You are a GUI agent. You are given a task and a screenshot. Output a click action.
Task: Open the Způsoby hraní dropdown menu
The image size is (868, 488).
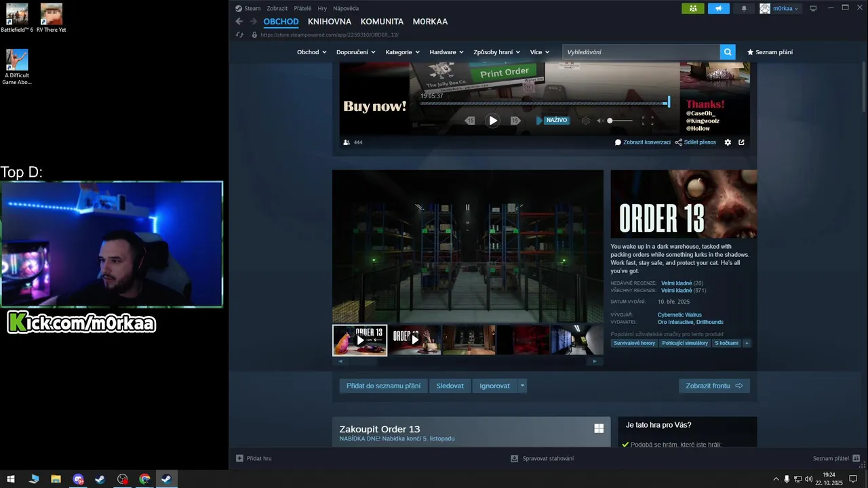coord(496,52)
